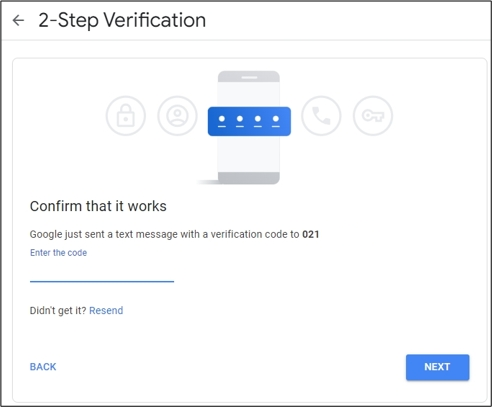Select the padlock icon in the illustration

pyautogui.click(x=126, y=116)
